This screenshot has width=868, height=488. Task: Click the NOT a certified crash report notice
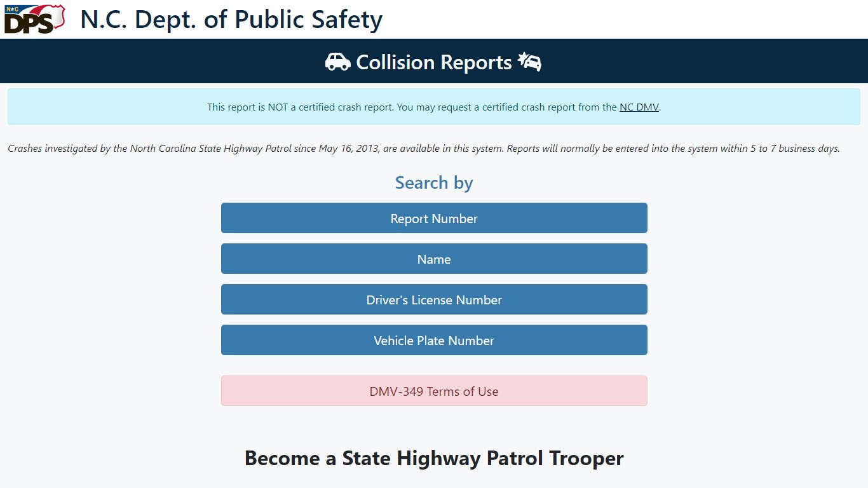434,107
